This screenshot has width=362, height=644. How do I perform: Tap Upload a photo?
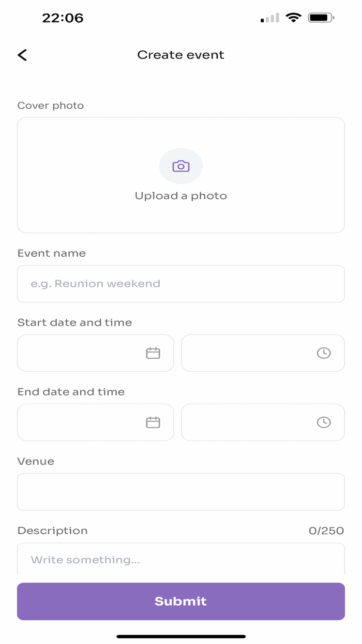coord(180,196)
